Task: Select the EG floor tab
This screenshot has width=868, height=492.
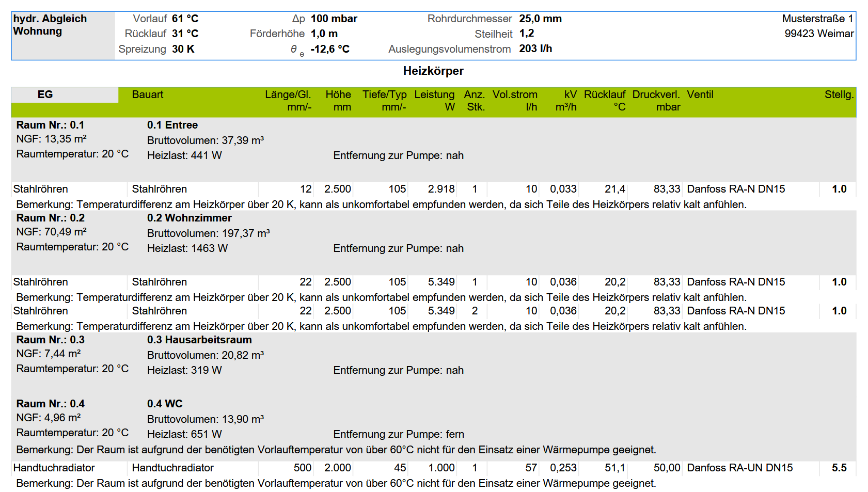Action: coord(45,94)
